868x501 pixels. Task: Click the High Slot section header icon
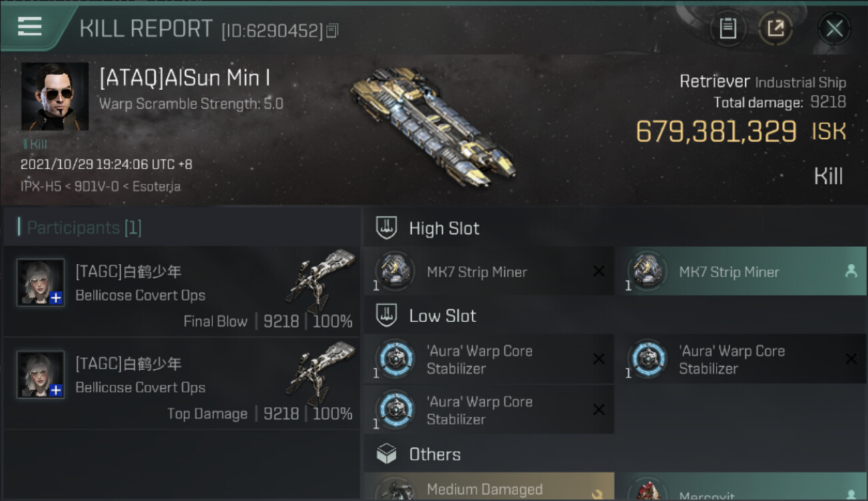(x=387, y=228)
